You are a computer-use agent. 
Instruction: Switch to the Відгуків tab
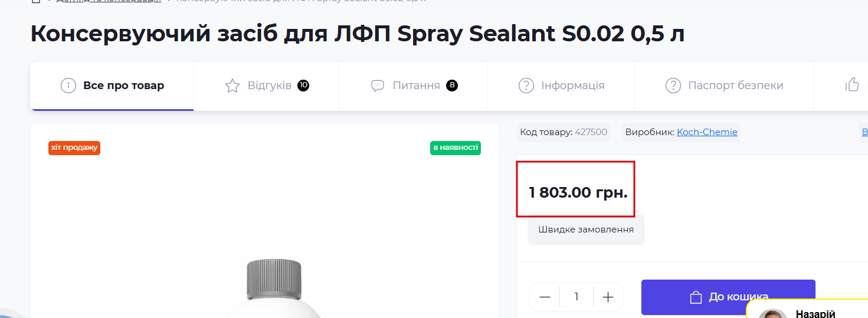pyautogui.click(x=269, y=86)
